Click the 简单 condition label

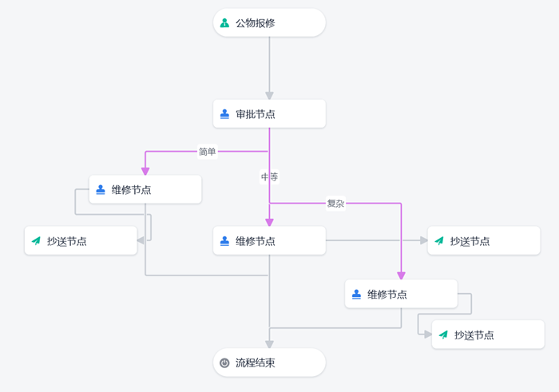coord(207,152)
